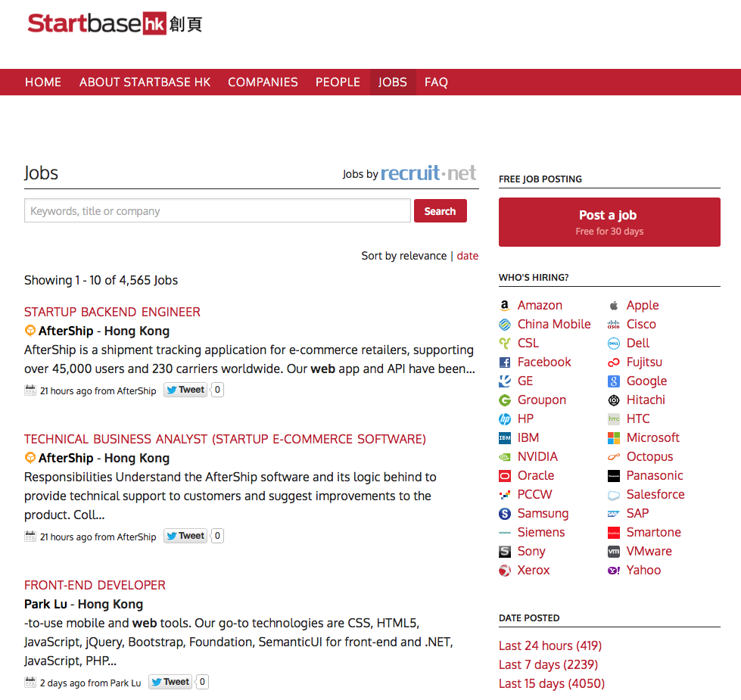Viewport: 741px width, 700px height.
Task: Open the recruit.net logo link
Action: (428, 173)
